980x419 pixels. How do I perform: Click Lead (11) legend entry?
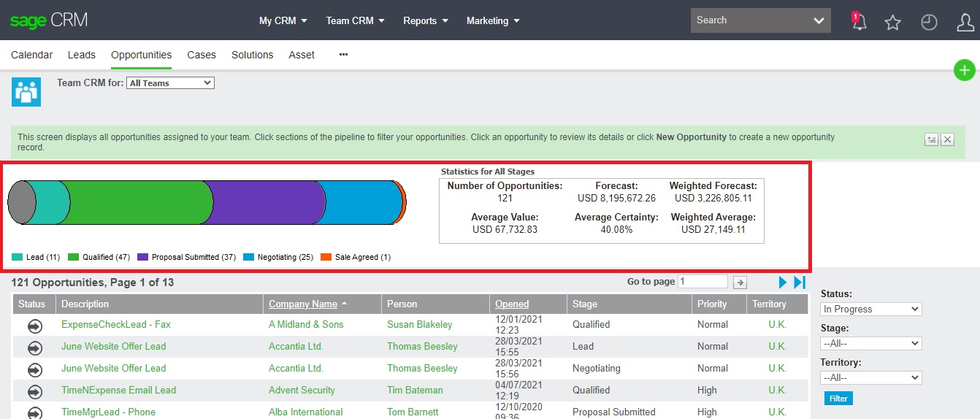pyautogui.click(x=37, y=257)
